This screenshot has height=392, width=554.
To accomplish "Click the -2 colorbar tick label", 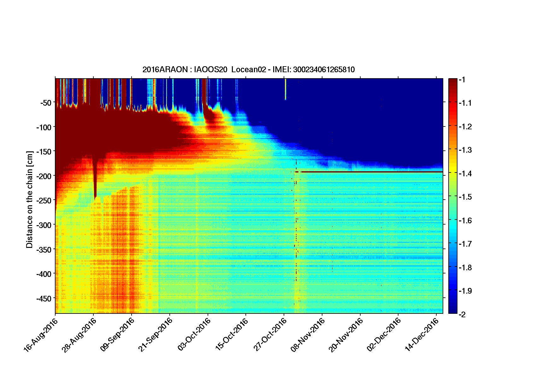I will click(x=462, y=314).
